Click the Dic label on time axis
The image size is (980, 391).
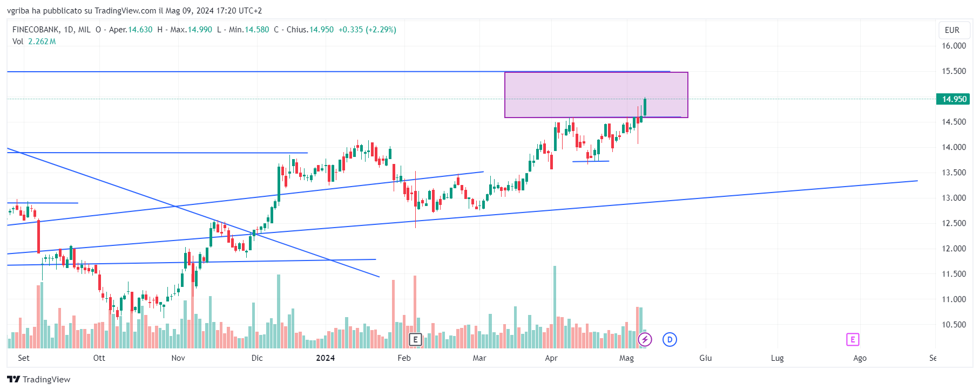[x=257, y=358]
